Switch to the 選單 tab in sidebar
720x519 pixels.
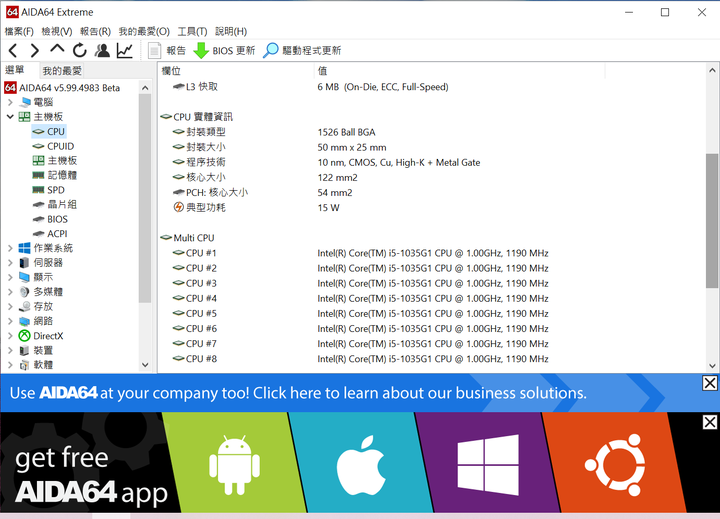click(15, 70)
